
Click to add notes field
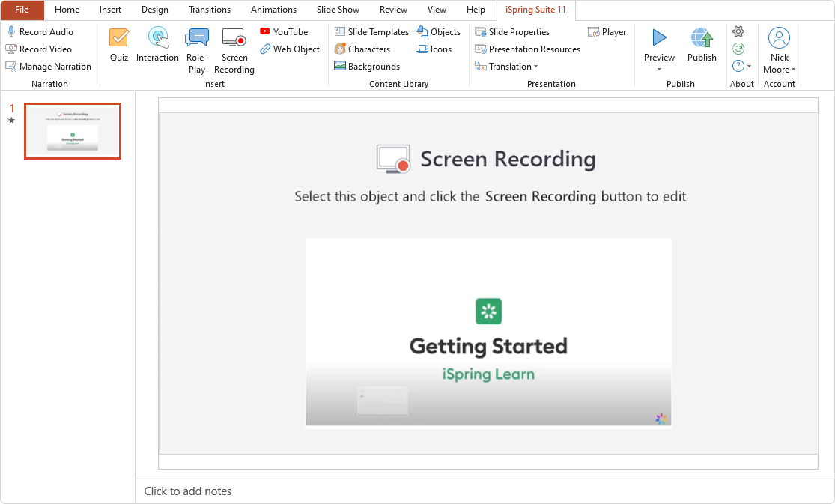187,491
